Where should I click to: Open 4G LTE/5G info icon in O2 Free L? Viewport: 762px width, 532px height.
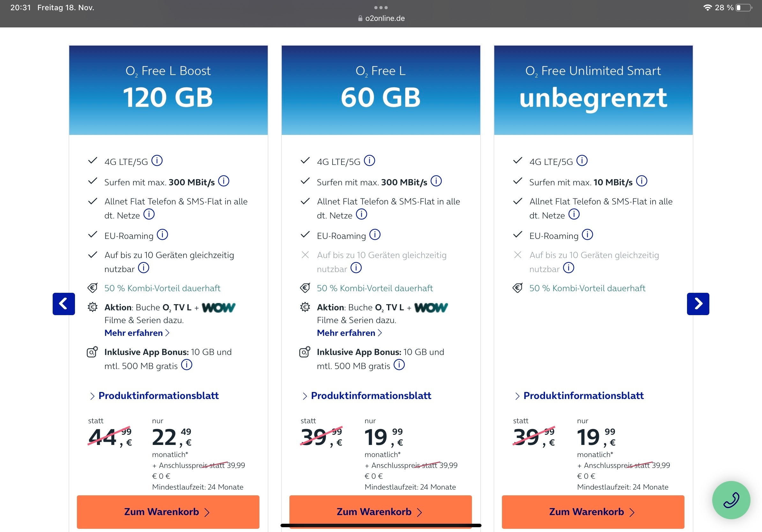(x=370, y=160)
